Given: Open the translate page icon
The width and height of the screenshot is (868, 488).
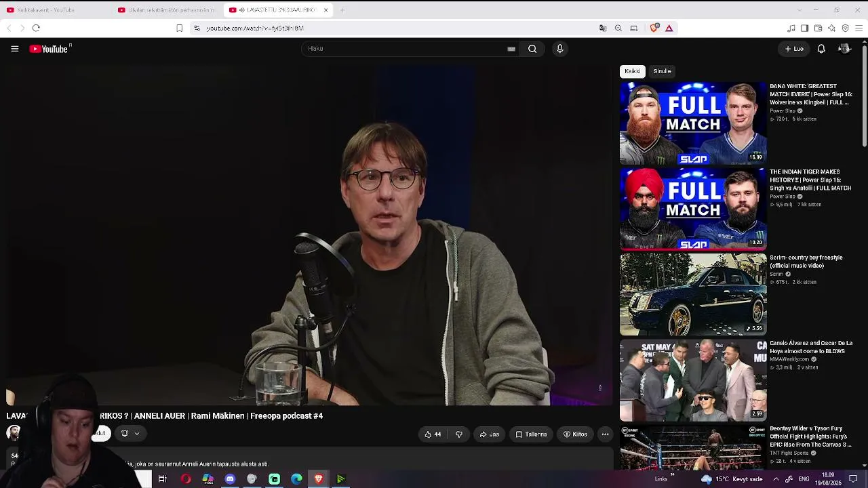Looking at the screenshot, I should tap(603, 28).
